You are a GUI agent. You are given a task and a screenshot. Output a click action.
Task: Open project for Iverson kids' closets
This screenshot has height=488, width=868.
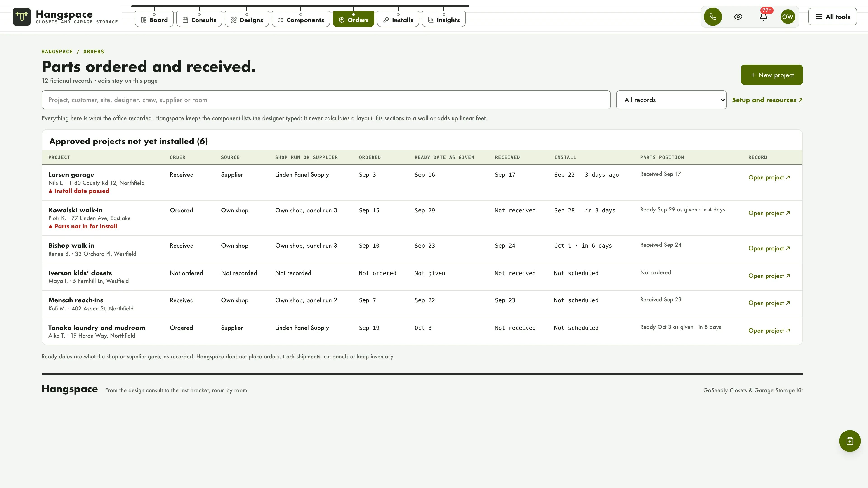[x=769, y=276]
